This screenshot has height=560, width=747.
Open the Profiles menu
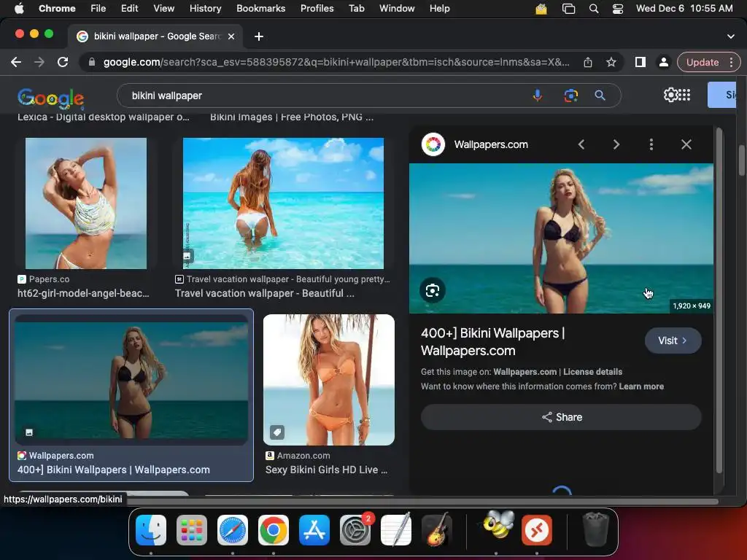click(x=317, y=9)
